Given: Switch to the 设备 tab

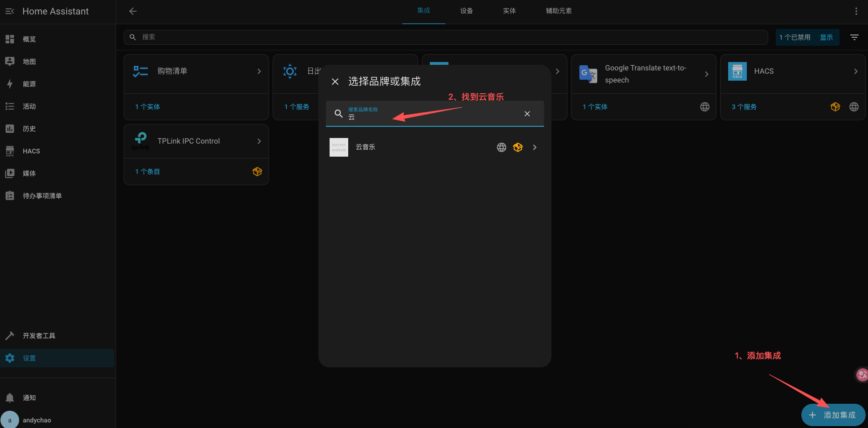Looking at the screenshot, I should (x=466, y=11).
